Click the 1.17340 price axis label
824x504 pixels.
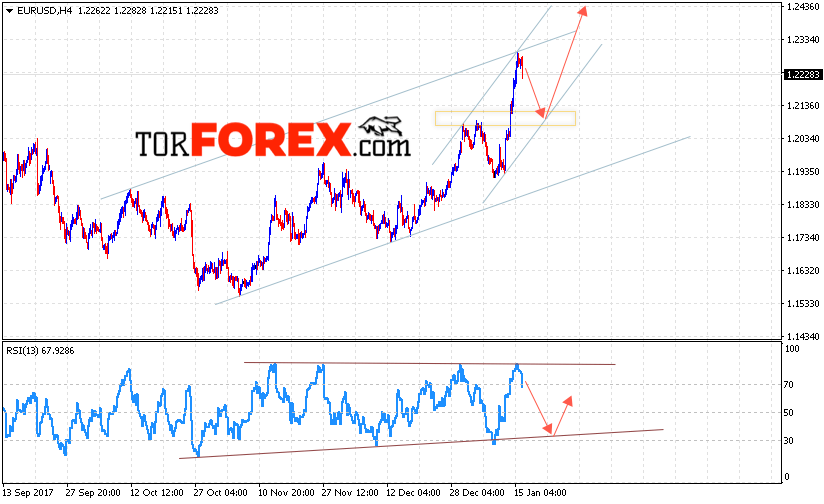tap(802, 238)
